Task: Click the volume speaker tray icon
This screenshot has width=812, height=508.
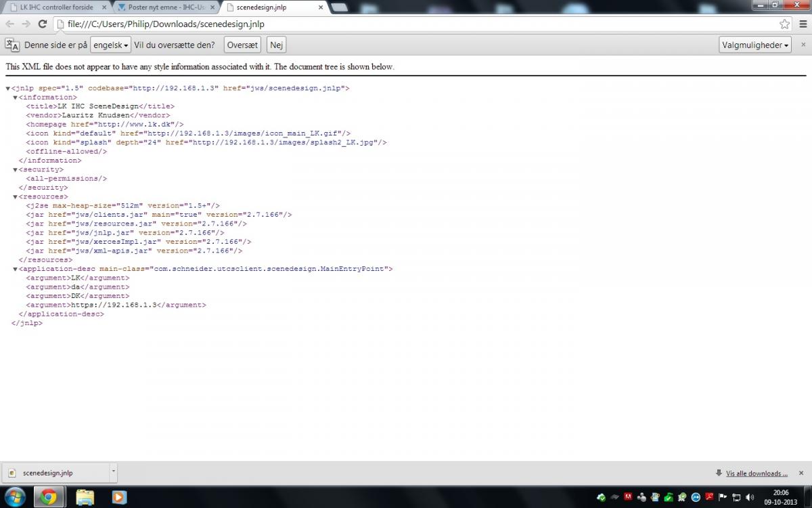Action: click(x=749, y=497)
